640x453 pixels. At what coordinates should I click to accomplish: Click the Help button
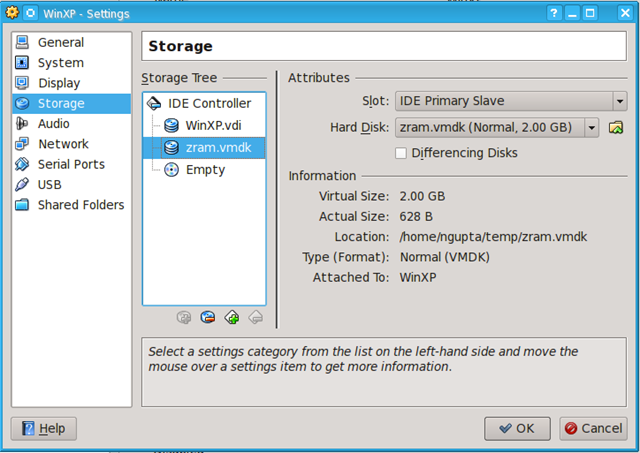pyautogui.click(x=44, y=429)
